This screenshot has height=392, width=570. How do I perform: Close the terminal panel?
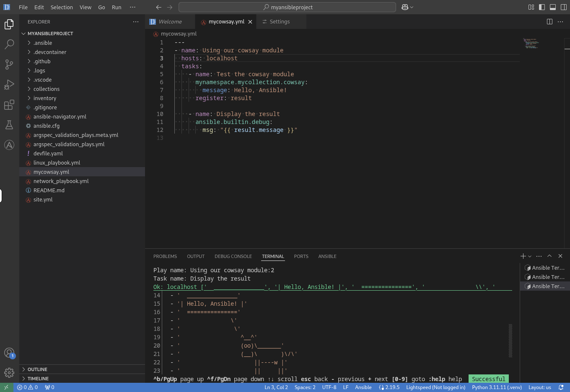pos(560,256)
